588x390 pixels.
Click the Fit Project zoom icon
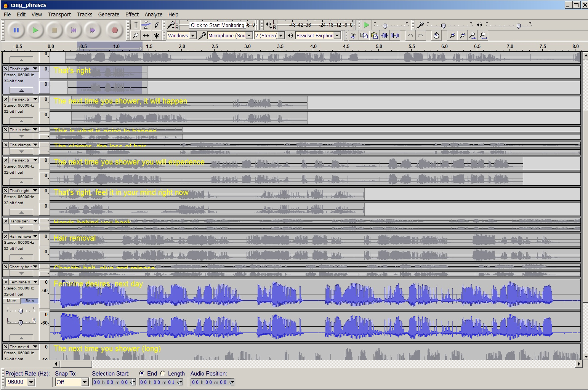[483, 35]
